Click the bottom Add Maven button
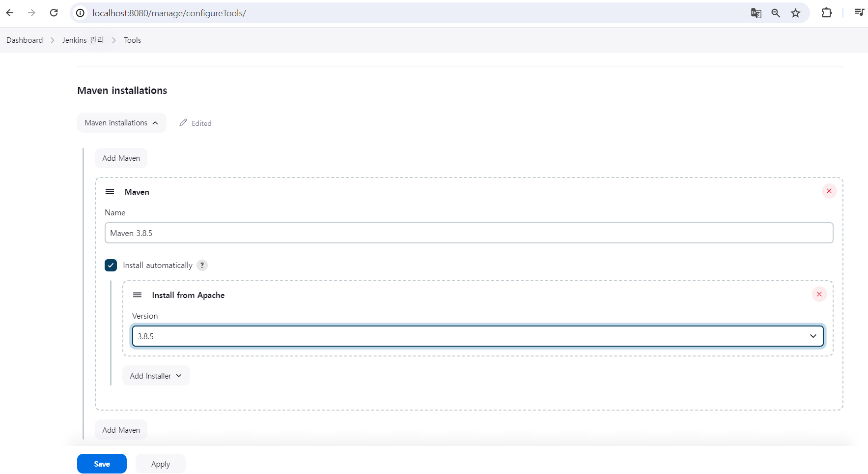The height and width of the screenshot is (474, 868). [x=121, y=430]
